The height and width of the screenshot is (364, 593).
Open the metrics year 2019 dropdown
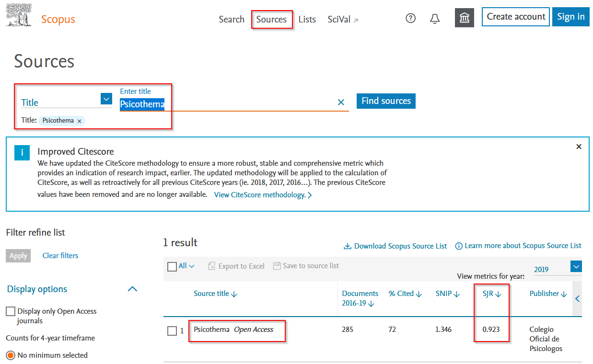576,267
